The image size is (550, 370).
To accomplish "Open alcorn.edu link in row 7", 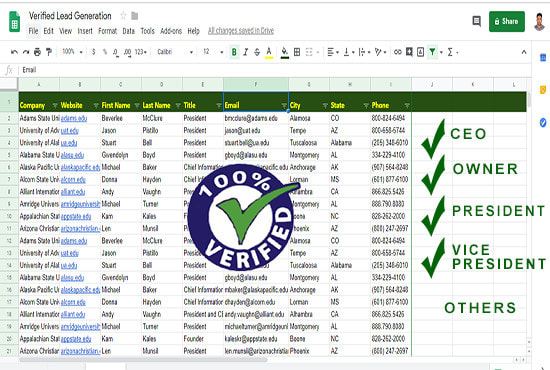I will (x=73, y=180).
